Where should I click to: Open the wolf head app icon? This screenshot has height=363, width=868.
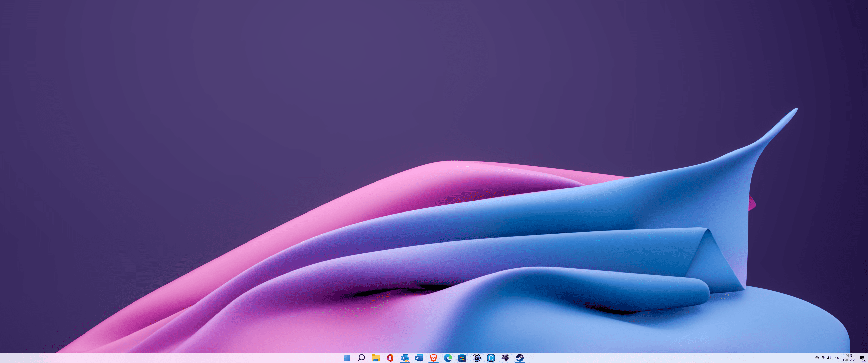point(505,358)
